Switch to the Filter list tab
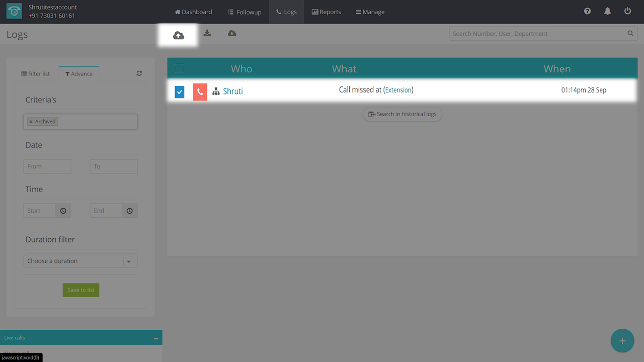The image size is (644, 362). coord(36,74)
